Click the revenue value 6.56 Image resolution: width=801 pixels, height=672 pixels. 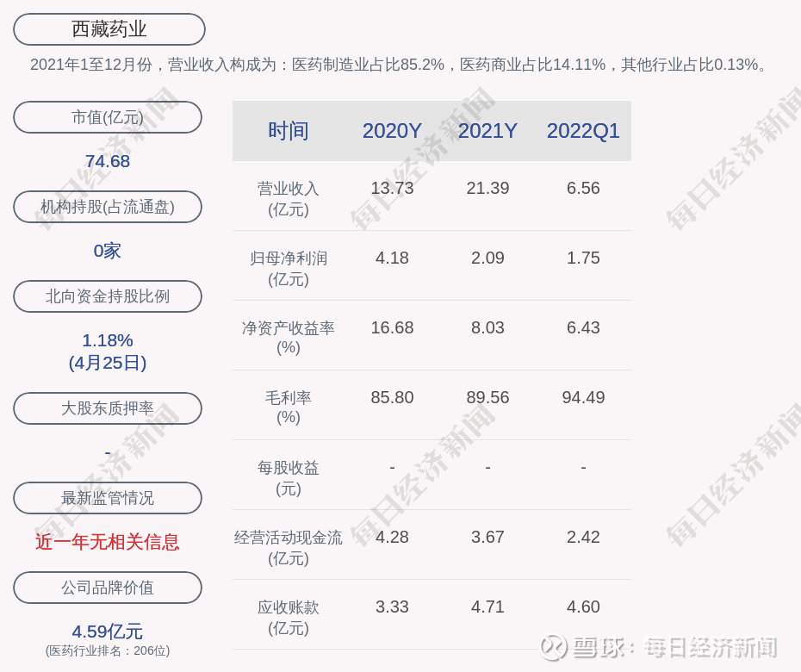click(x=583, y=188)
